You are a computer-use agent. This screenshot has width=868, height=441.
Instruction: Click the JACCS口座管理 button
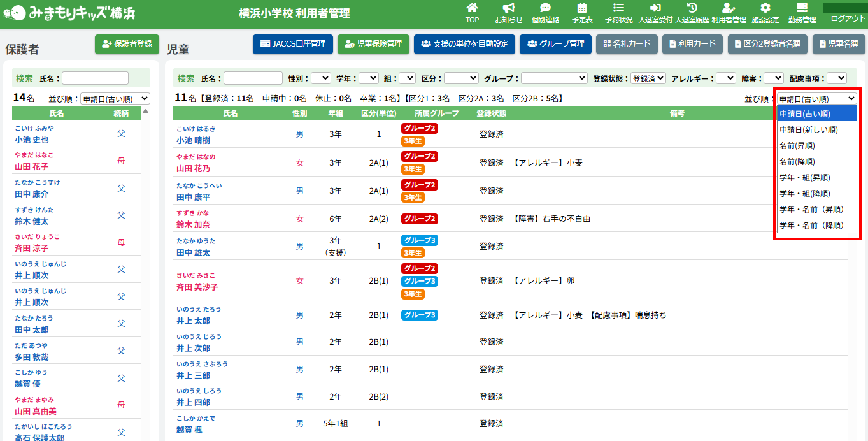click(292, 44)
